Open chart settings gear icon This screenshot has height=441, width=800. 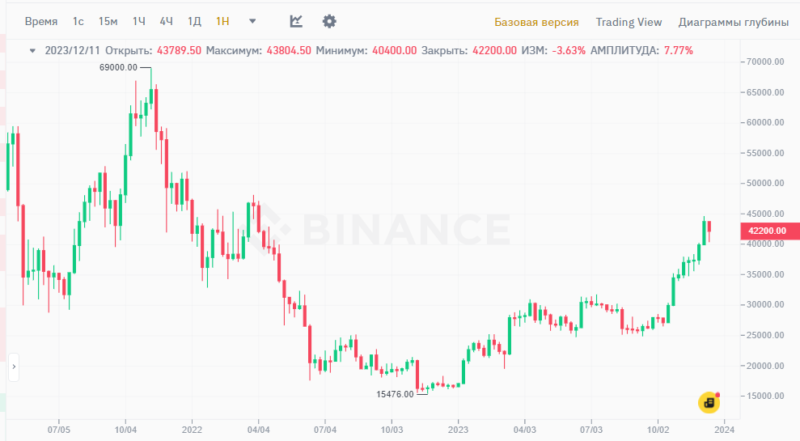[x=329, y=21]
